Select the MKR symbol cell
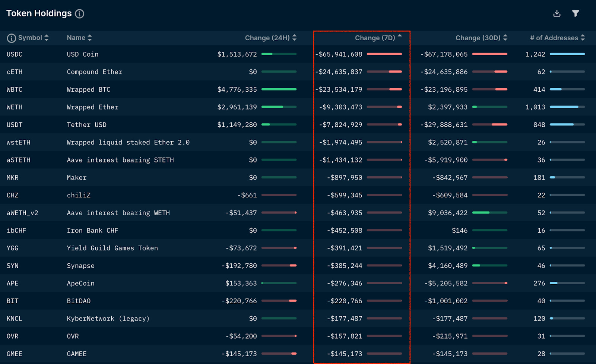The width and height of the screenshot is (596, 364). (x=13, y=178)
